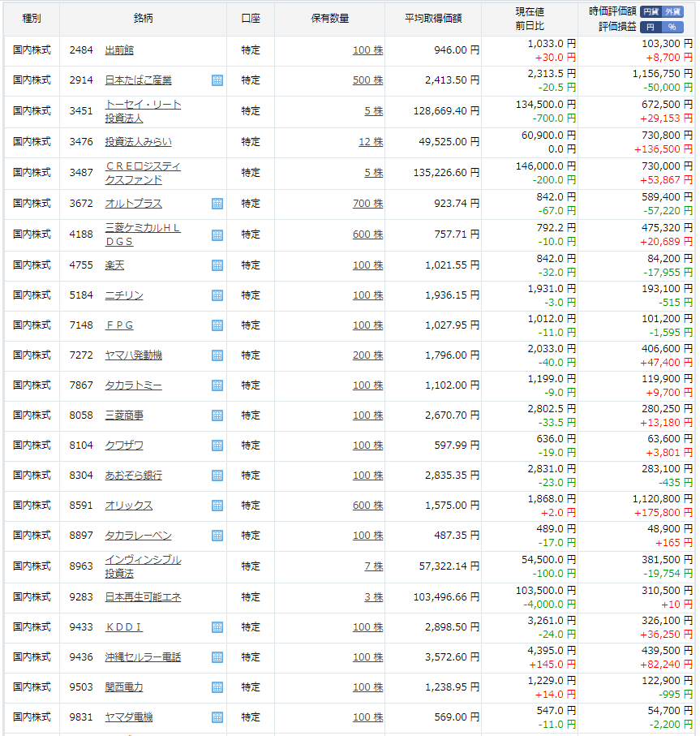Open the 三菱商事 stock link
Screen dimensions: 700x736
124,415
